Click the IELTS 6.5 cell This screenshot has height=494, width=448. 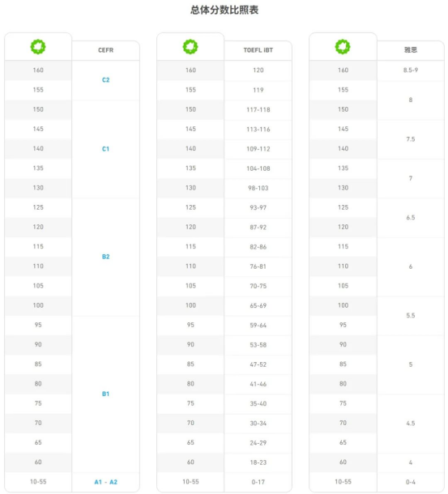[x=411, y=217]
